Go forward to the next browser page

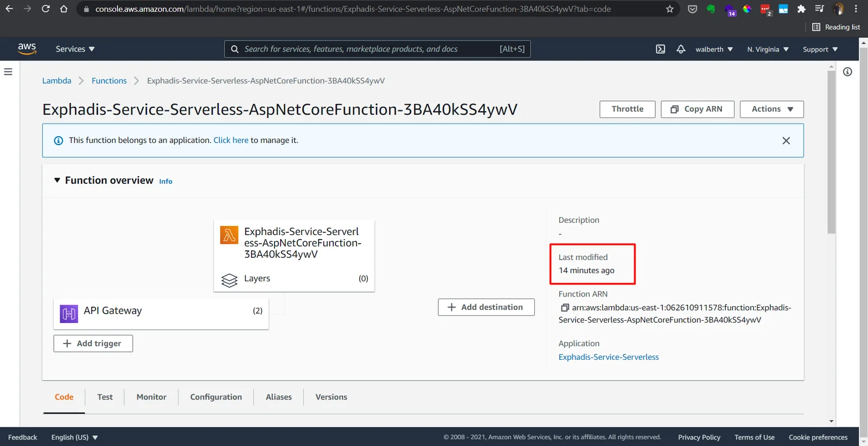pyautogui.click(x=27, y=9)
